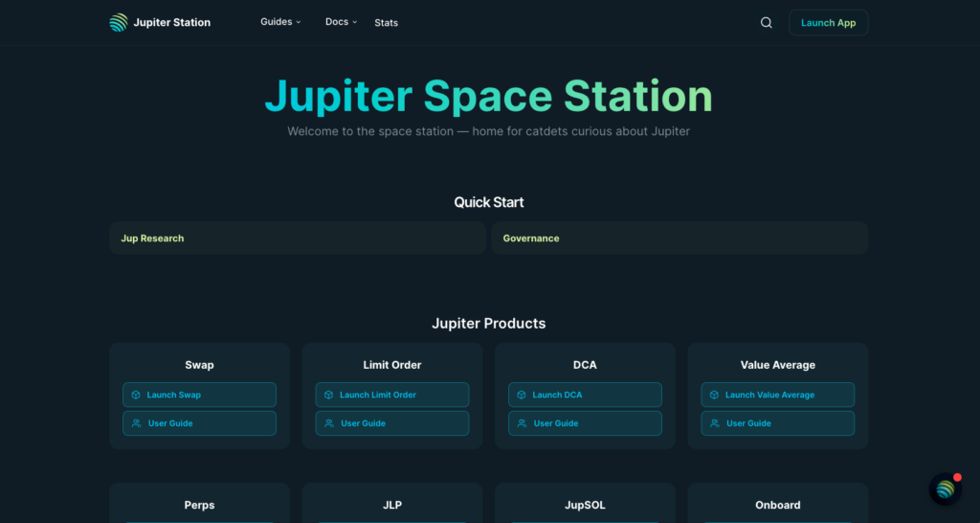Open the Stats page from navbar

[x=387, y=23]
